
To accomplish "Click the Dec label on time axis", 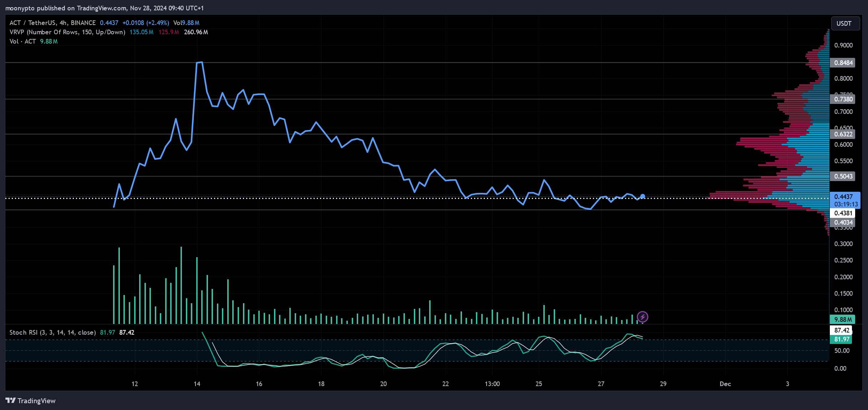I will pyautogui.click(x=725, y=384).
